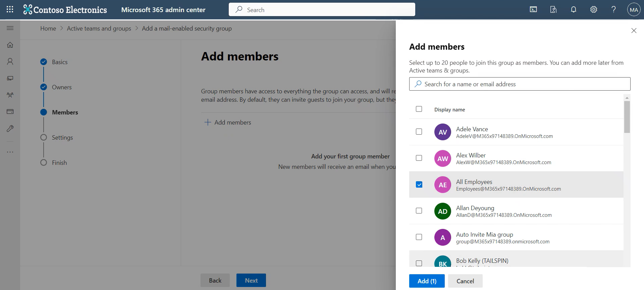Check the Adele Vance checkbox
Image resolution: width=644 pixels, height=290 pixels.
[x=419, y=132]
